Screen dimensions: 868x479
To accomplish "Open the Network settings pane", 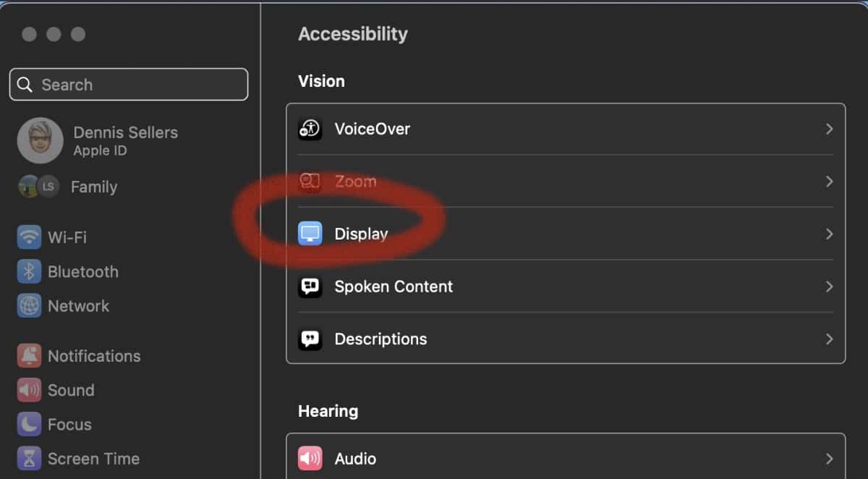I will 78,306.
